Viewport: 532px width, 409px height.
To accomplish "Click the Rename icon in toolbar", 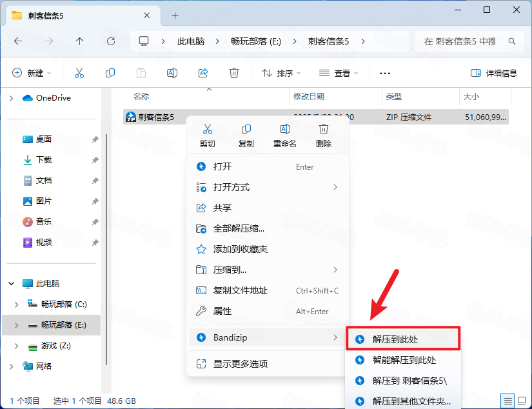I will [x=172, y=73].
